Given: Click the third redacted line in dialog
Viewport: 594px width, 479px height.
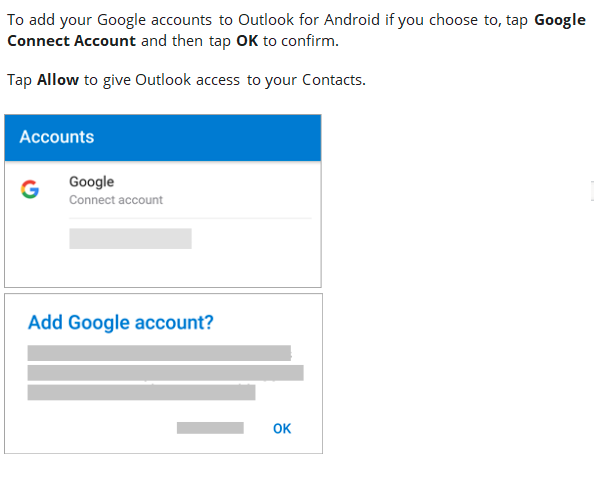Looking at the screenshot, I should click(141, 392).
